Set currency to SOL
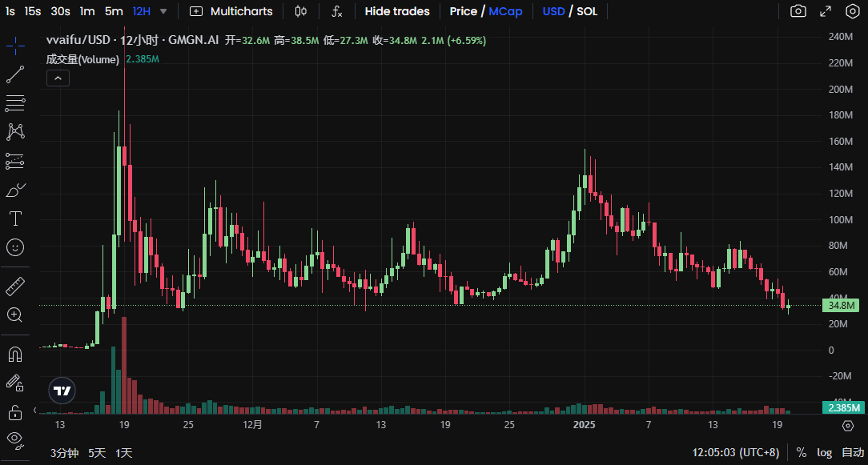 pyautogui.click(x=587, y=11)
